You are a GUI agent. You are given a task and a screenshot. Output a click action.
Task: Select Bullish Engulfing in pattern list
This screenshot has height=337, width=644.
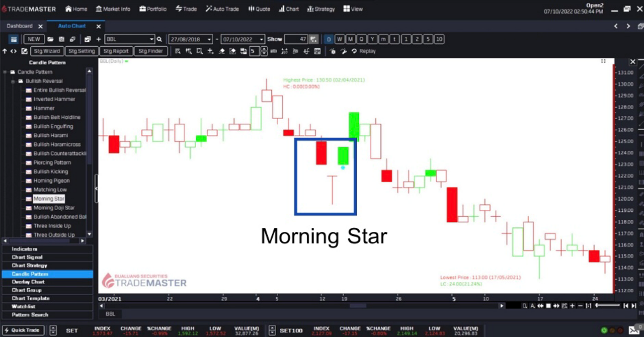(53, 126)
